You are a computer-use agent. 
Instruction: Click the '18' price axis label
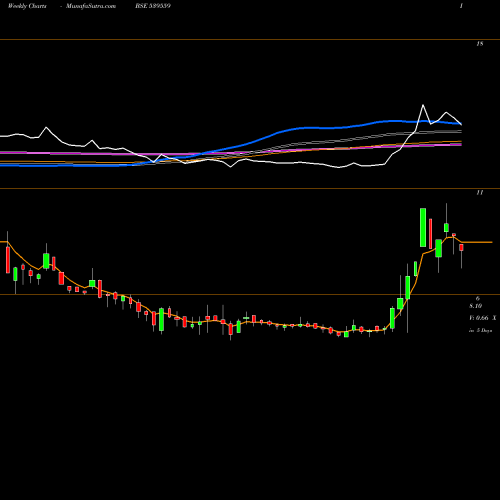click(x=480, y=44)
